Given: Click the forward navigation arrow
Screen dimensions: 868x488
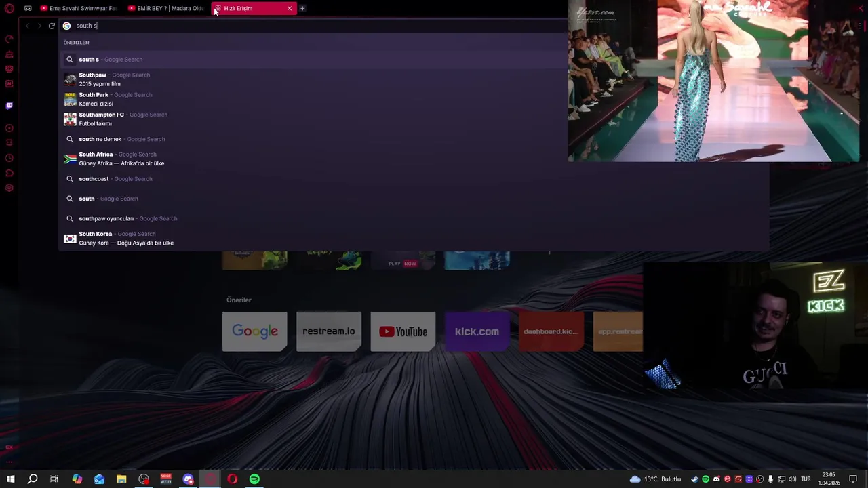Looking at the screenshot, I should tap(39, 26).
